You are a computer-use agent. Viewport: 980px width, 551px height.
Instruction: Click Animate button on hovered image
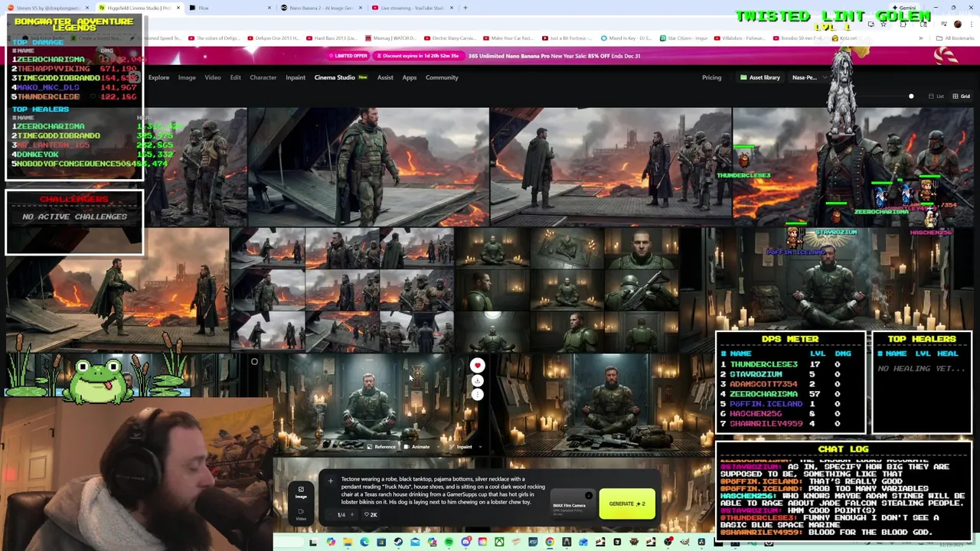point(417,447)
